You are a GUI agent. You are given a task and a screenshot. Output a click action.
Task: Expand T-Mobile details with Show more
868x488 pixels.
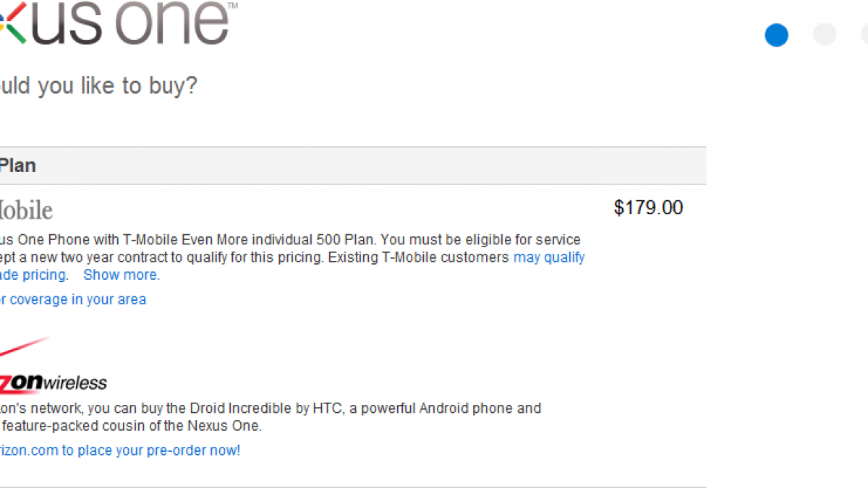tap(122, 275)
